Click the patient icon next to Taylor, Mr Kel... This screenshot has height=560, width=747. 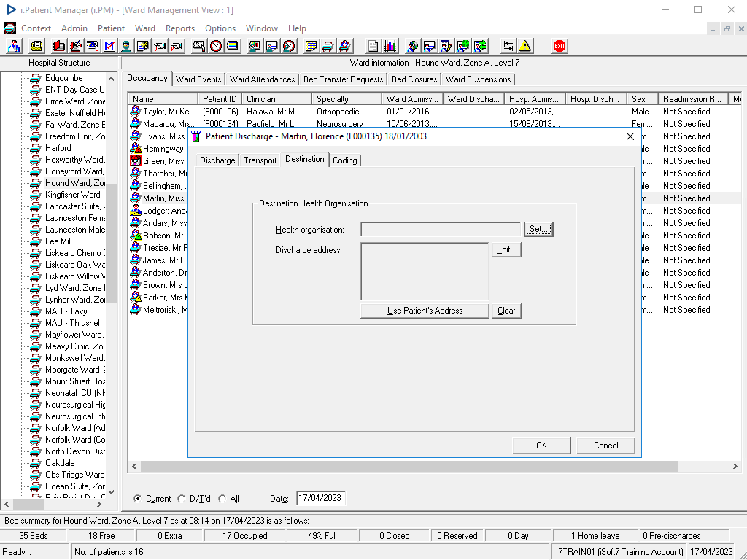(136, 112)
